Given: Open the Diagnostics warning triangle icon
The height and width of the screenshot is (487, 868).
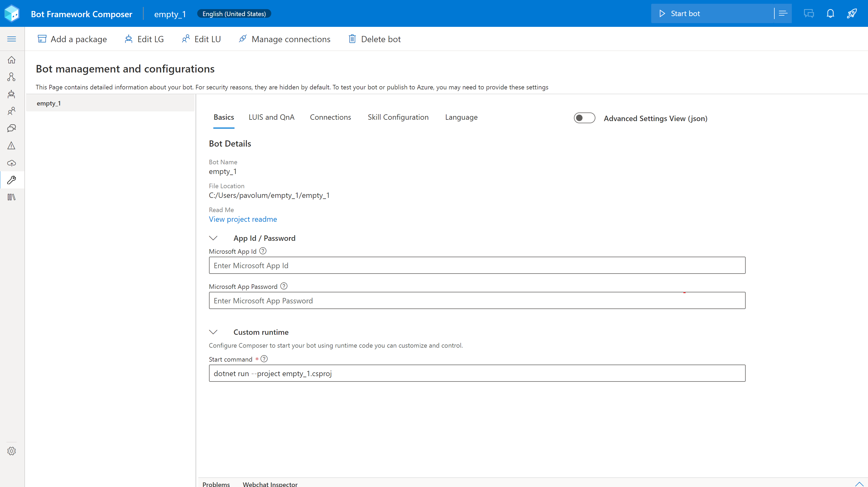Looking at the screenshot, I should click(x=12, y=146).
